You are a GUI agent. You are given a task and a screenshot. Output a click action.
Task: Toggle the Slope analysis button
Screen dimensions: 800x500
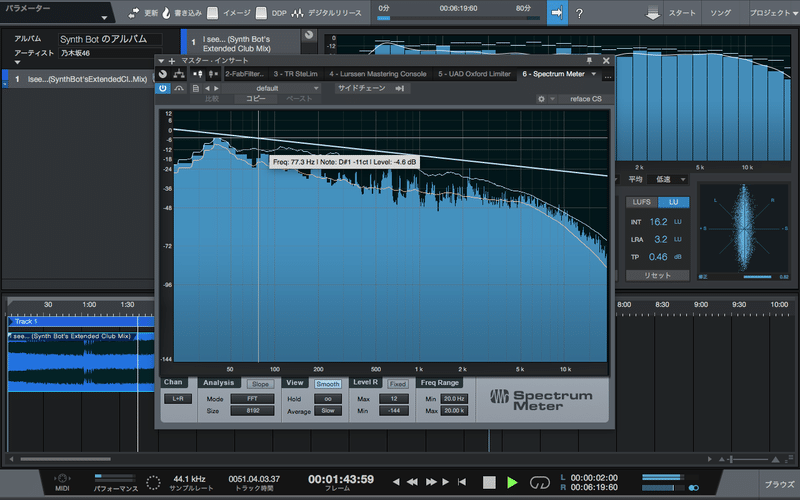pyautogui.click(x=260, y=384)
